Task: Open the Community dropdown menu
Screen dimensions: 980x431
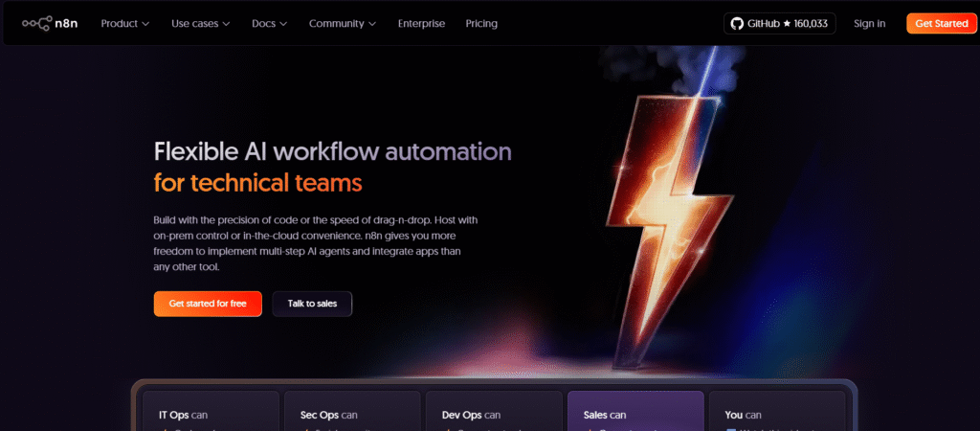Action: [342, 23]
